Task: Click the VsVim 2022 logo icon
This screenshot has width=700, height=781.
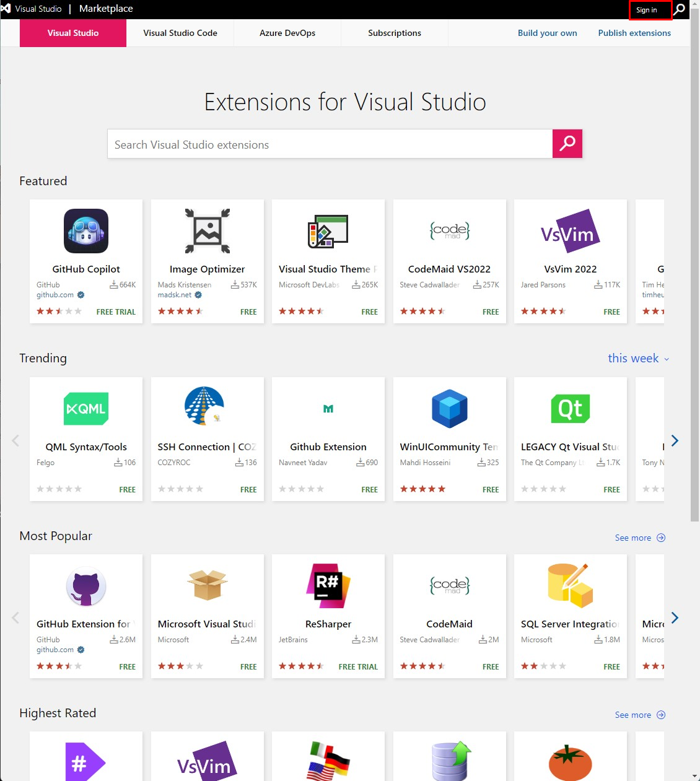Action: 571,231
